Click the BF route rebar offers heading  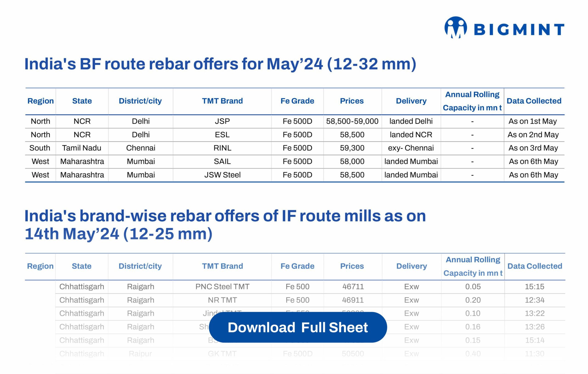point(220,64)
